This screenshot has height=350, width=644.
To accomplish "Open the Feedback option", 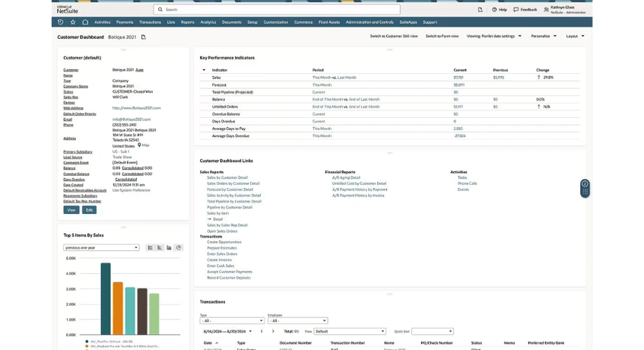I will coord(525,9).
